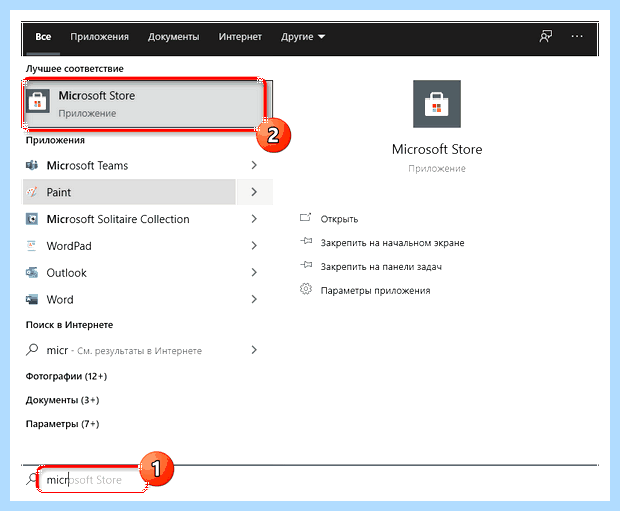
Task: Select the Все tab
Action: (x=43, y=37)
